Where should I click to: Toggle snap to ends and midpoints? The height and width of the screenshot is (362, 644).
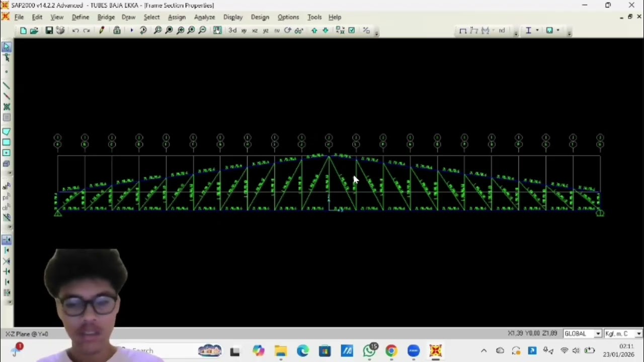(x=7, y=250)
